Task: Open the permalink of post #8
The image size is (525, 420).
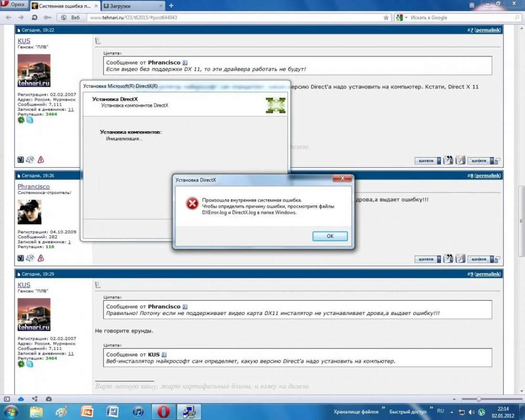Action: 487,176
